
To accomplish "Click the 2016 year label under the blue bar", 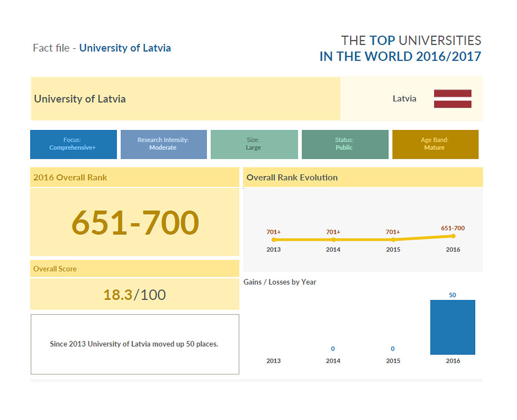I will pos(453,361).
